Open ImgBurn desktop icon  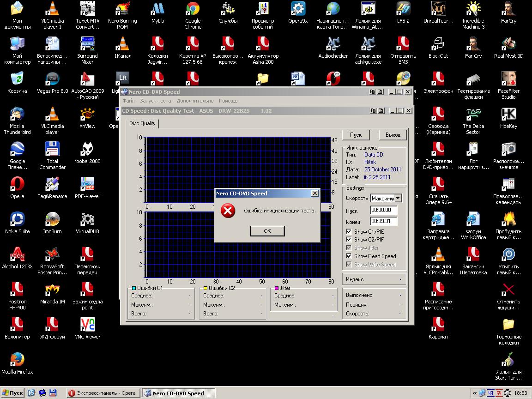click(52, 223)
